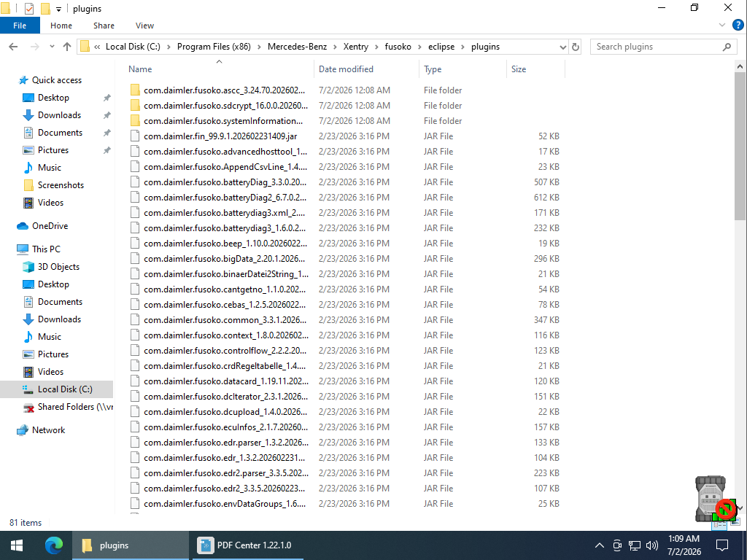This screenshot has width=747, height=560.
Task: Select com.daimler.fin_99.9.1 jar file icon
Action: tap(135, 136)
